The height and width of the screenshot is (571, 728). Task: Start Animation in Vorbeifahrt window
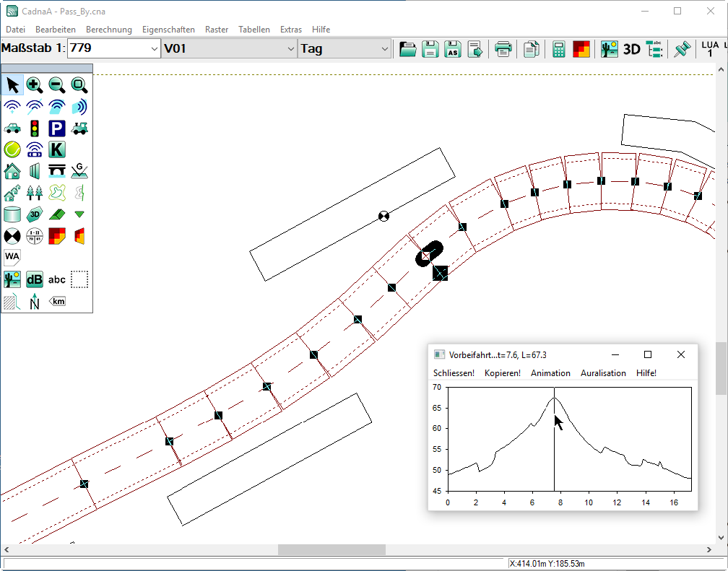550,373
